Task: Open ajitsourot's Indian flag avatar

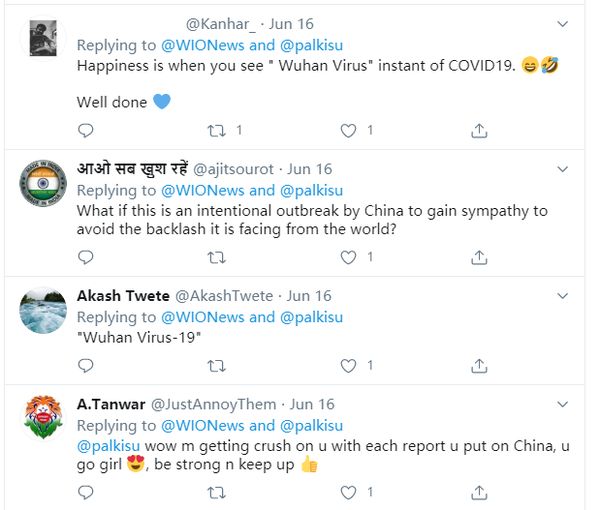Action: (x=43, y=183)
